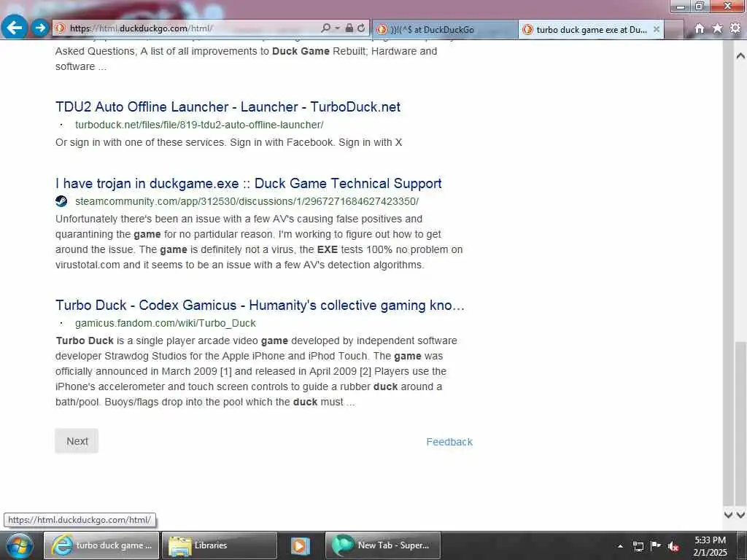This screenshot has width=747, height=560.
Task: Minimize the browser window
Action: pos(681,6)
